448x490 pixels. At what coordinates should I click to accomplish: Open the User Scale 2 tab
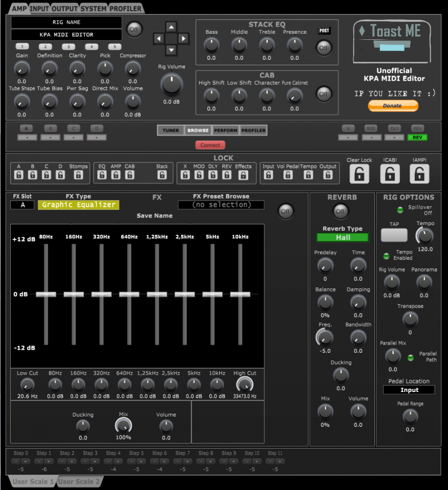[x=80, y=481]
